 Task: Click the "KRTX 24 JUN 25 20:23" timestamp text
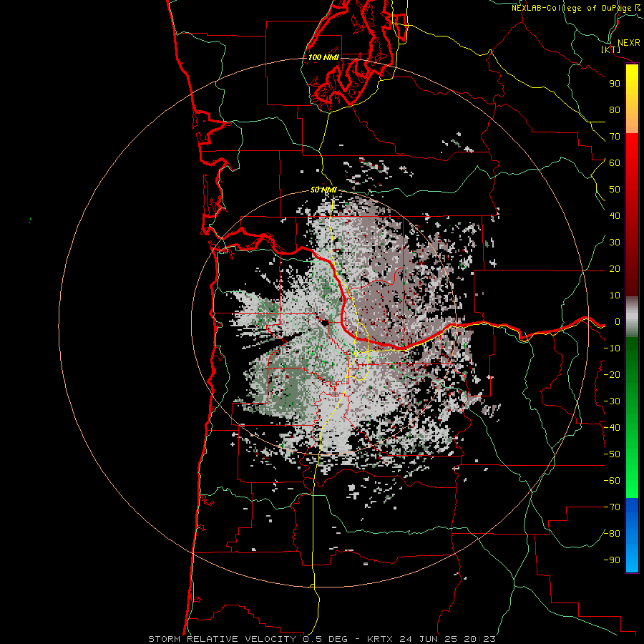click(431, 639)
